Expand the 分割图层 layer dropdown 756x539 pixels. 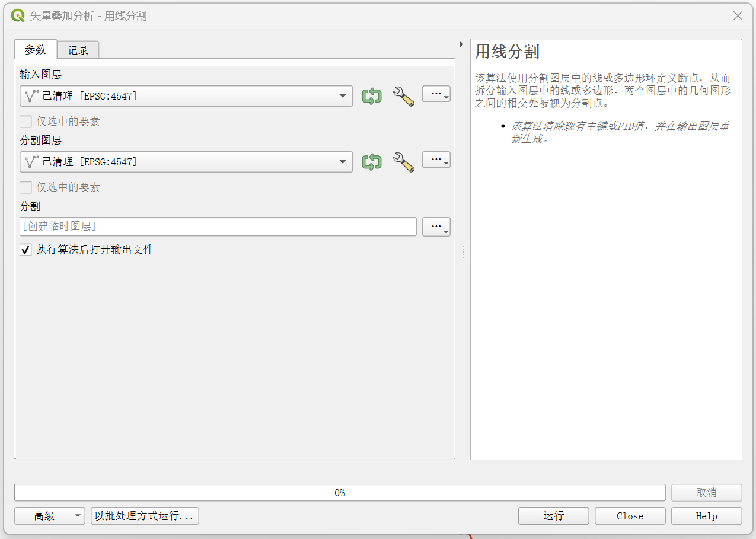(x=342, y=162)
